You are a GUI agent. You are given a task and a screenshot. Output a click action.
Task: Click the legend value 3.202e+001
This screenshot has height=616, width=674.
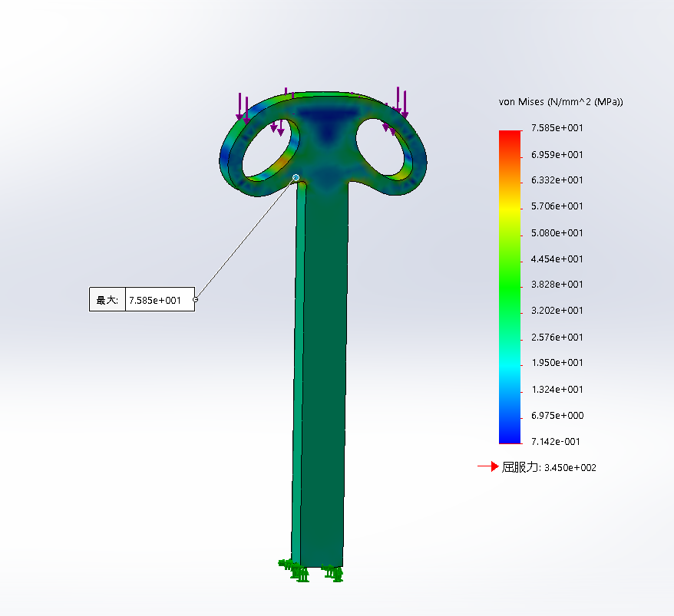tap(557, 311)
